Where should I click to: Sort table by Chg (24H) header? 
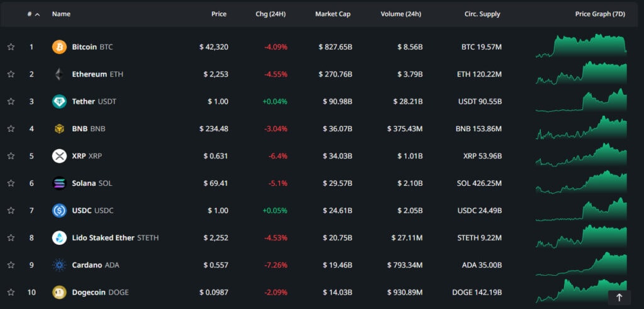(x=270, y=14)
